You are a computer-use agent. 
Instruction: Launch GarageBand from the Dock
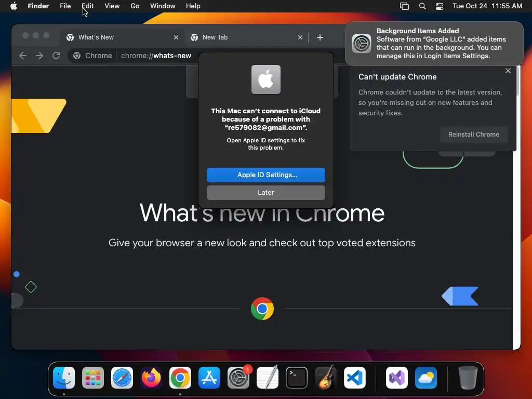[x=326, y=378]
